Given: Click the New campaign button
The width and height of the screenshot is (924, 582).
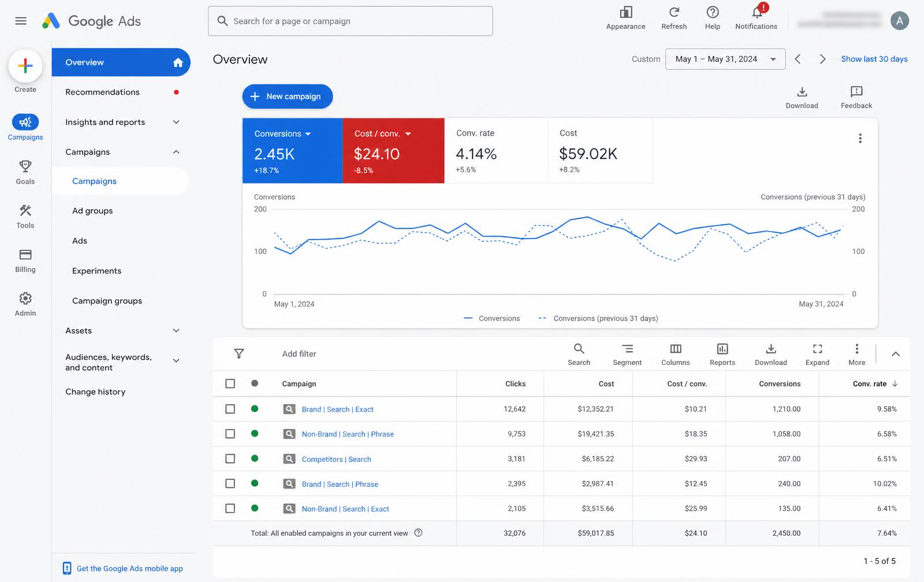Looking at the screenshot, I should (x=288, y=96).
